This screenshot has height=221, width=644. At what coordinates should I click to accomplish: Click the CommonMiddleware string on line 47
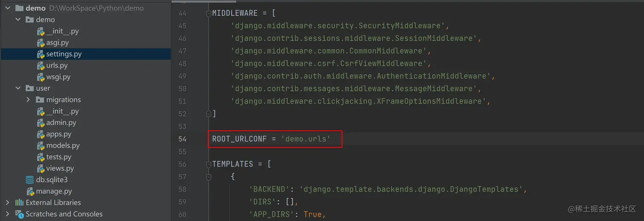click(329, 51)
